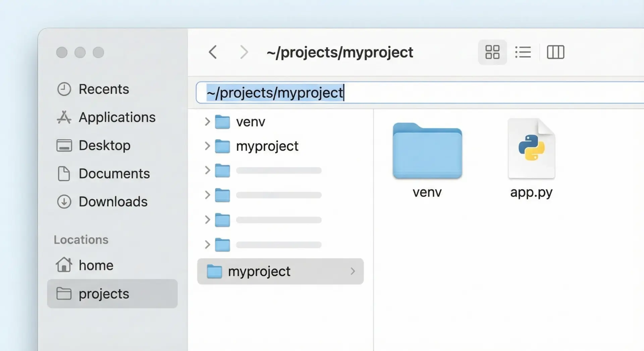644x351 pixels.
Task: Click the Documents sidebar icon
Action: (64, 174)
